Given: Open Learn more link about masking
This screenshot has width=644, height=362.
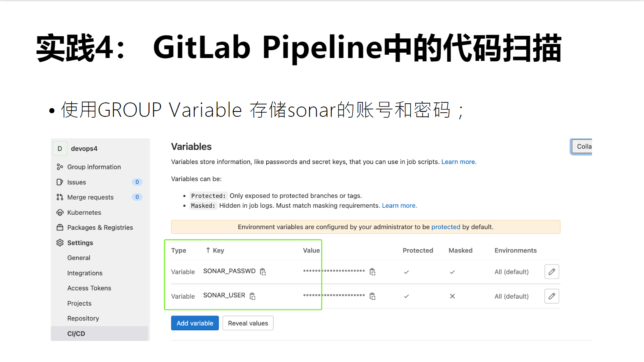Looking at the screenshot, I should click(399, 206).
